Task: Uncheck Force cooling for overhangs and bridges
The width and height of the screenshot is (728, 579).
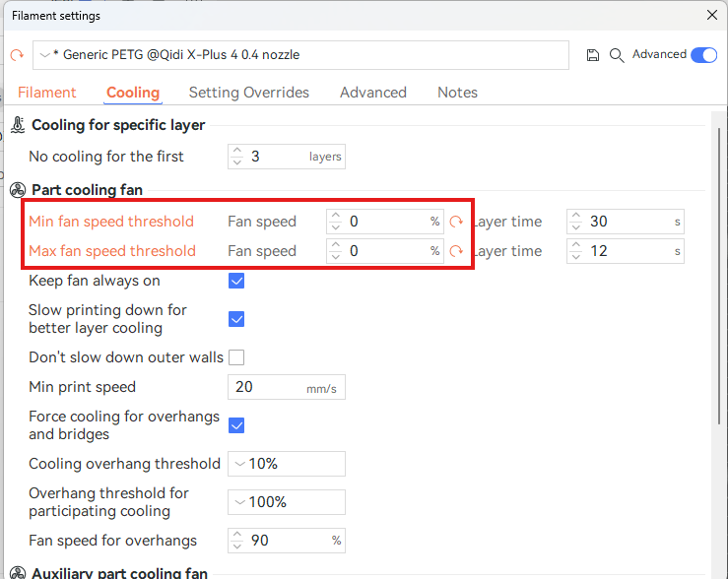Action: (x=236, y=425)
